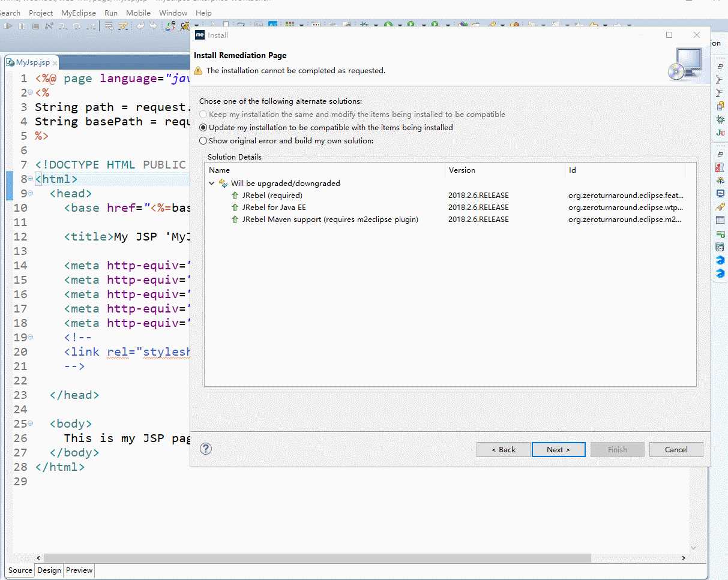Click the Resume debug toolbar icon
Image resolution: width=728 pixels, height=580 pixels.
pyautogui.click(x=8, y=26)
